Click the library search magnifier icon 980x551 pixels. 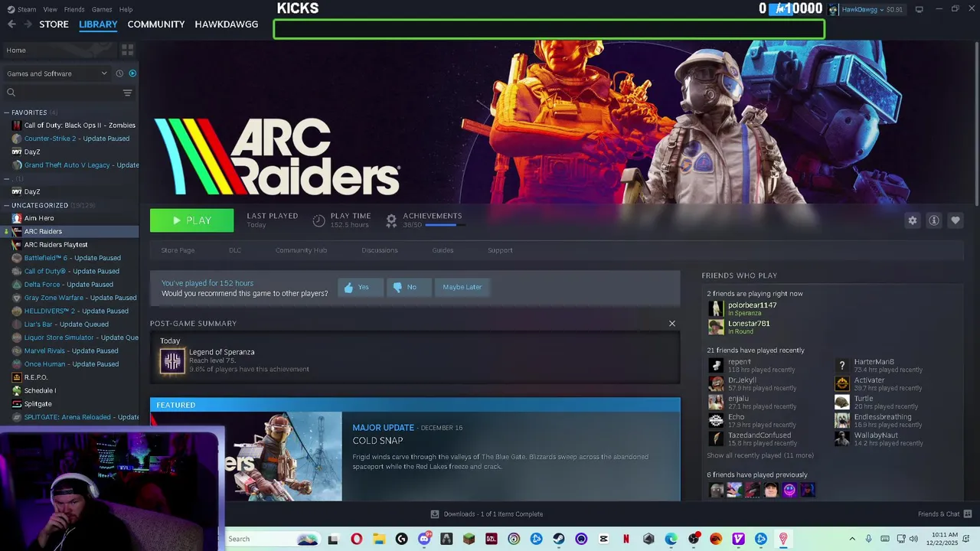[x=11, y=93]
